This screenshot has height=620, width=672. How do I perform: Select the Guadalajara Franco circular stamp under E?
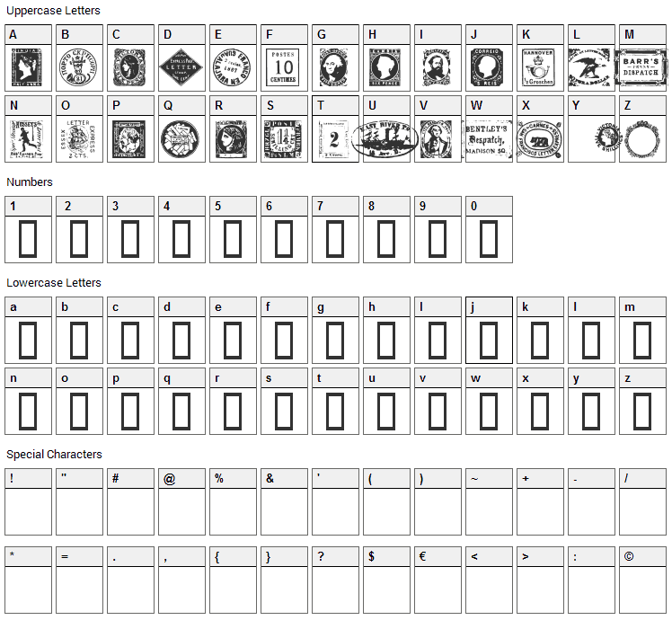(x=232, y=67)
